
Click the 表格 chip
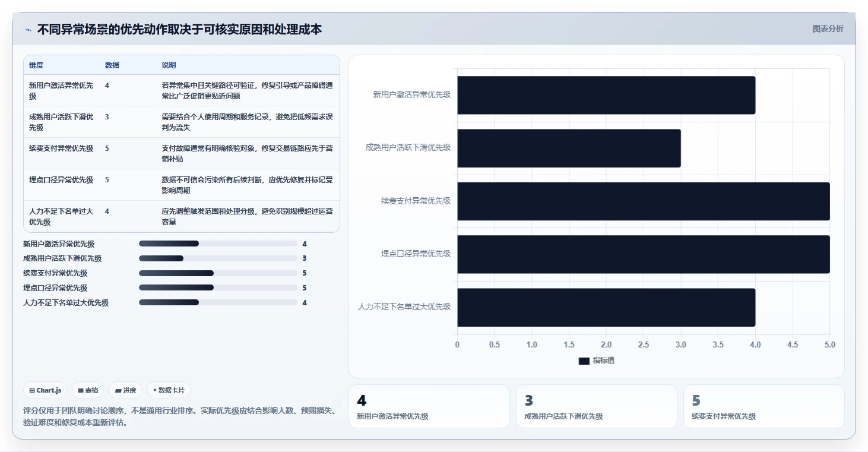pyautogui.click(x=88, y=390)
